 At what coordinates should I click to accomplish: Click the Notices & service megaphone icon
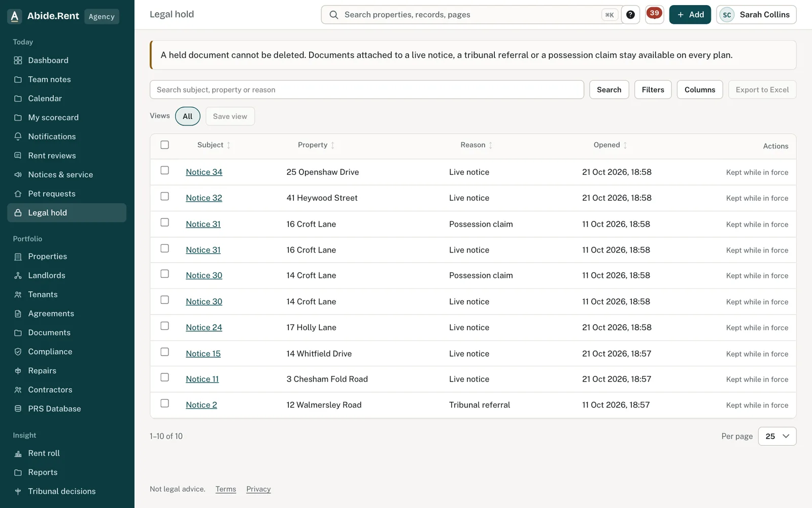coord(18,175)
